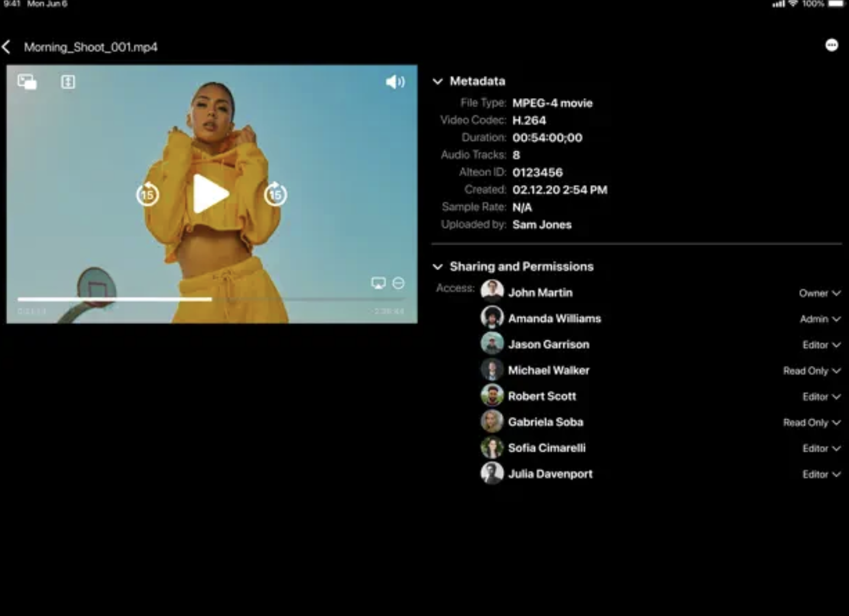Image resolution: width=849 pixels, height=616 pixels.
Task: Mute the video with the speaker icon
Action: coord(395,82)
